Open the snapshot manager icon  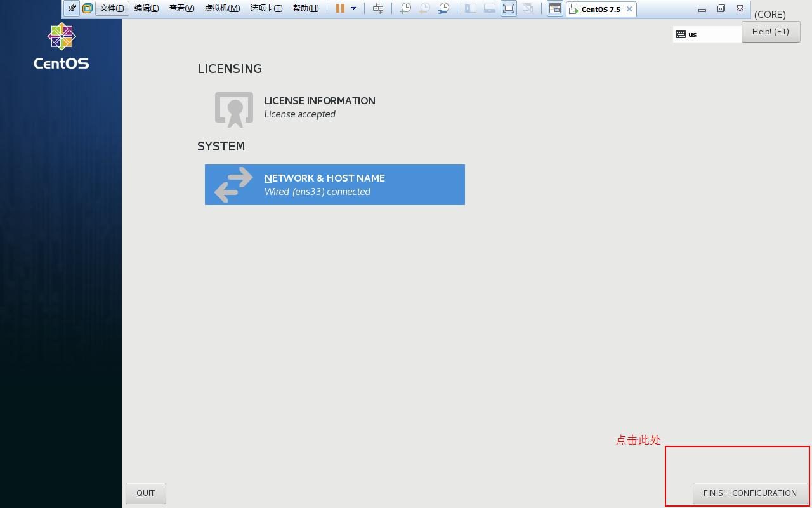pyautogui.click(x=444, y=8)
